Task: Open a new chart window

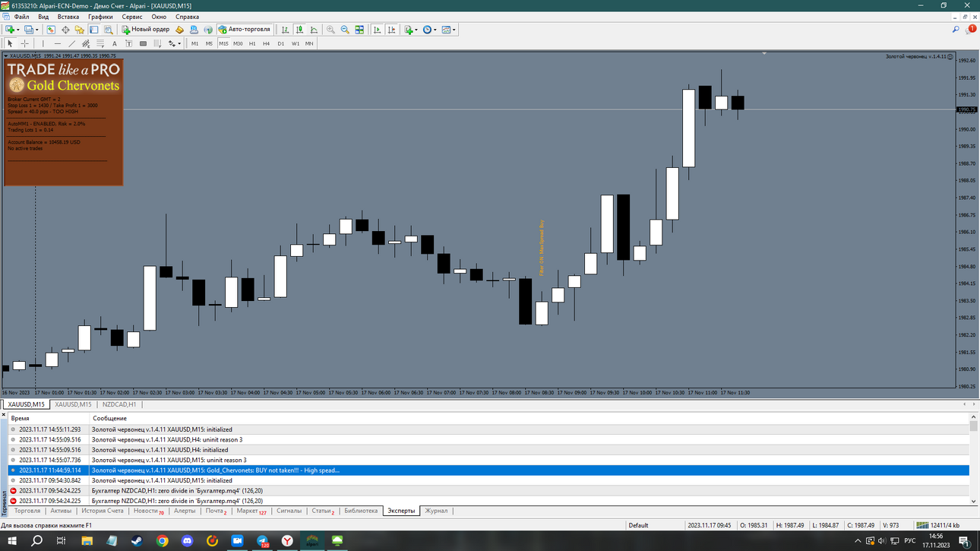Action: [10, 30]
